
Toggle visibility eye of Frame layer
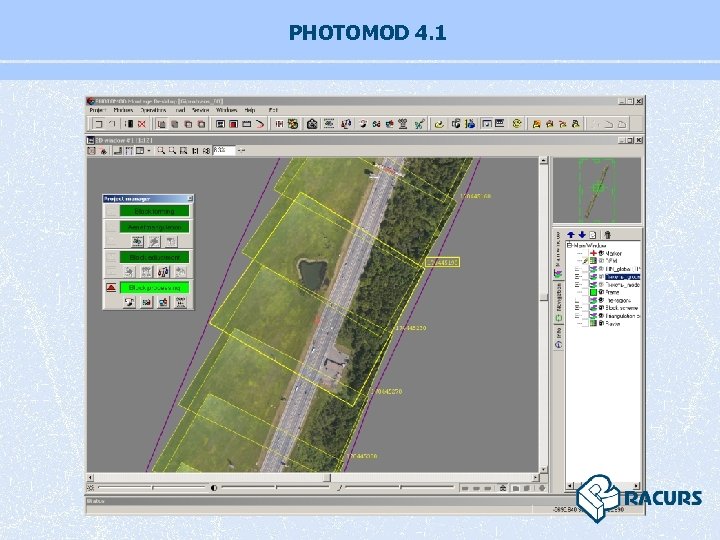click(x=601, y=292)
